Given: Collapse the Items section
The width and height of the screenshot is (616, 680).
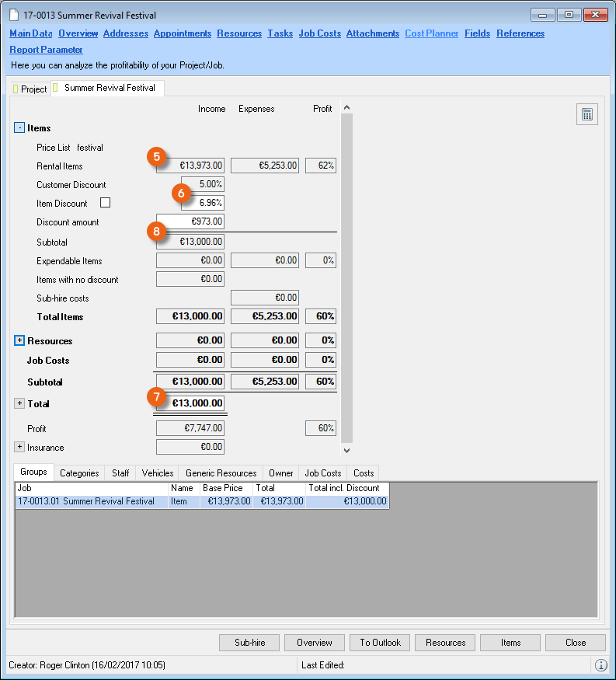Looking at the screenshot, I should point(19,127).
